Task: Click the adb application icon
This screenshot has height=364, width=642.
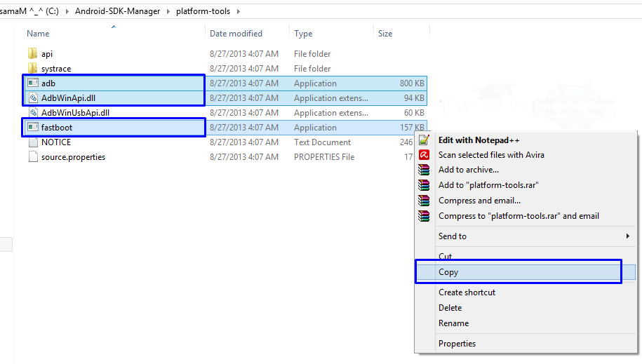Action: coord(33,83)
